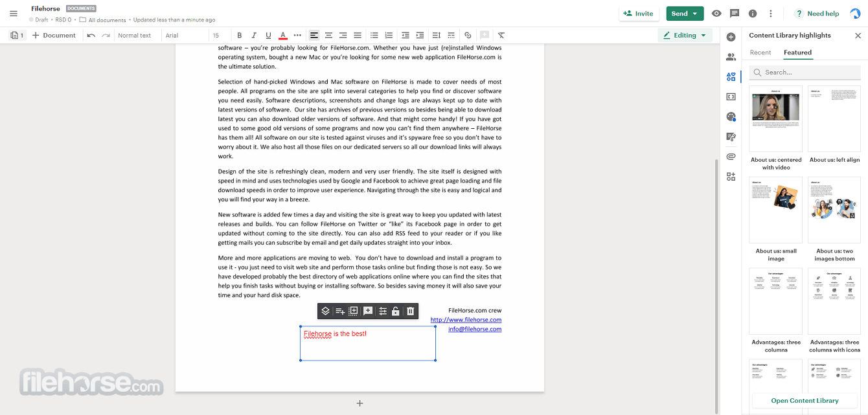Open the http://www.filehorse.com link

466,320
